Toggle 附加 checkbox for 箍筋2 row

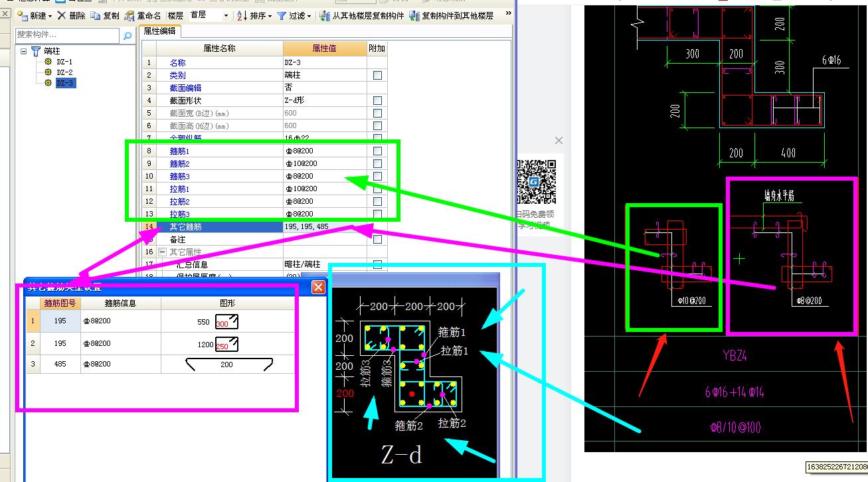point(377,164)
